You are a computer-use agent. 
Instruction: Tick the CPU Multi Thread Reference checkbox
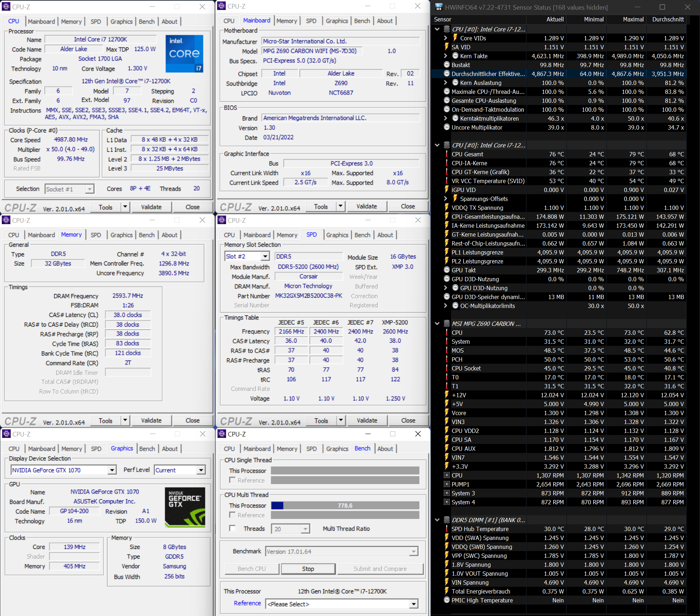click(x=232, y=515)
